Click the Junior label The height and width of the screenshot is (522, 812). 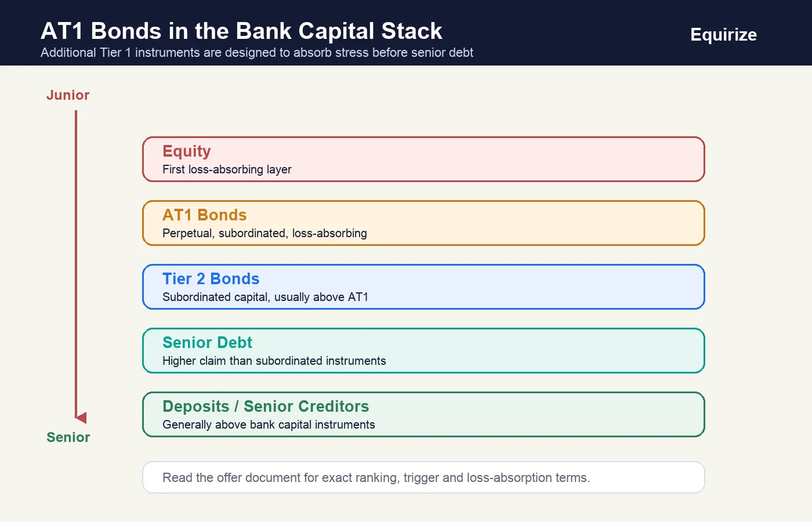pos(68,95)
